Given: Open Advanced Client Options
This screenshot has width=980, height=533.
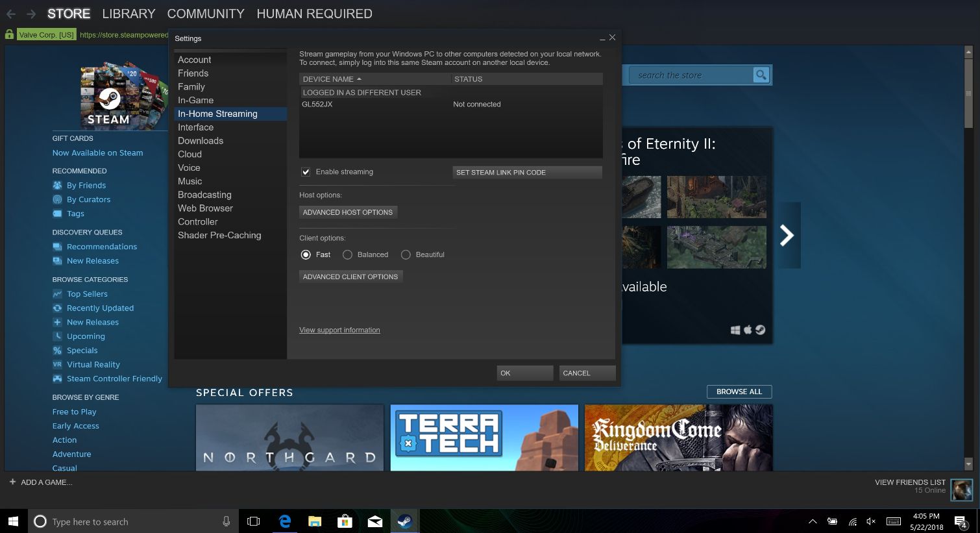Looking at the screenshot, I should pos(350,277).
